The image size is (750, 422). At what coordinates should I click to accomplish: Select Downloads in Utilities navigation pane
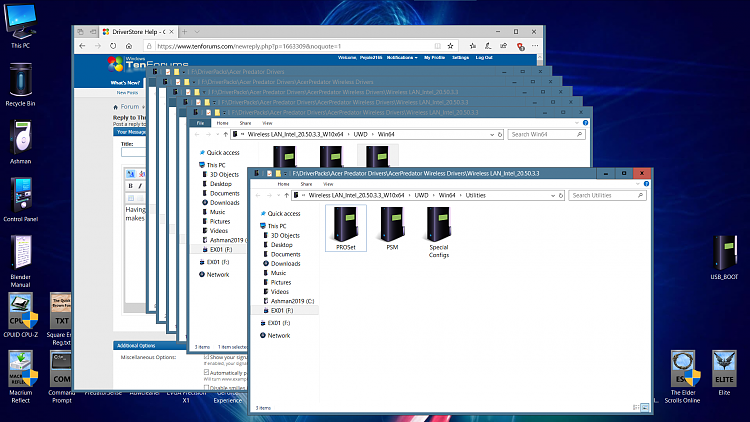(x=286, y=264)
